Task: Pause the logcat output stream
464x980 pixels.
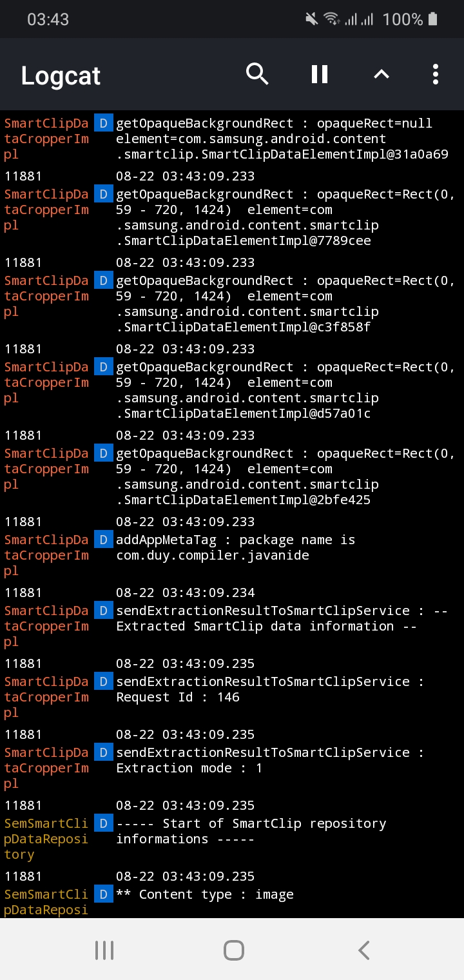Action: pos(319,74)
